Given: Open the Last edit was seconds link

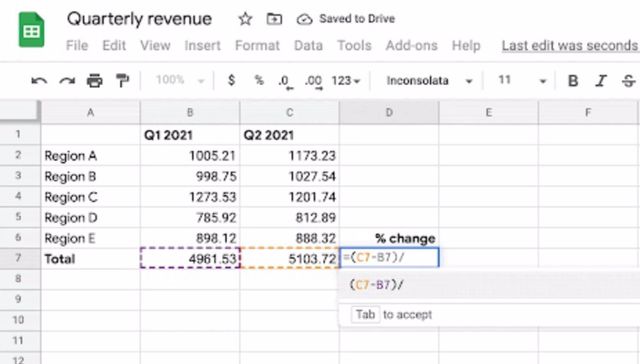Looking at the screenshot, I should (x=570, y=46).
